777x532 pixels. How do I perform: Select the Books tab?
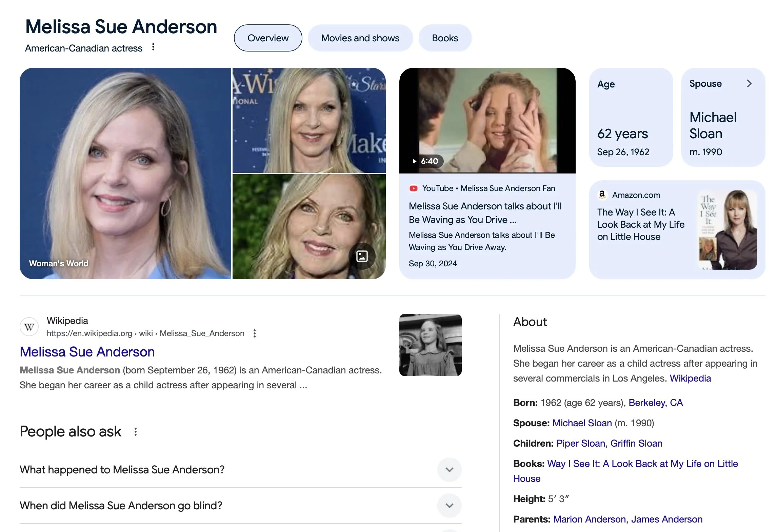point(445,38)
